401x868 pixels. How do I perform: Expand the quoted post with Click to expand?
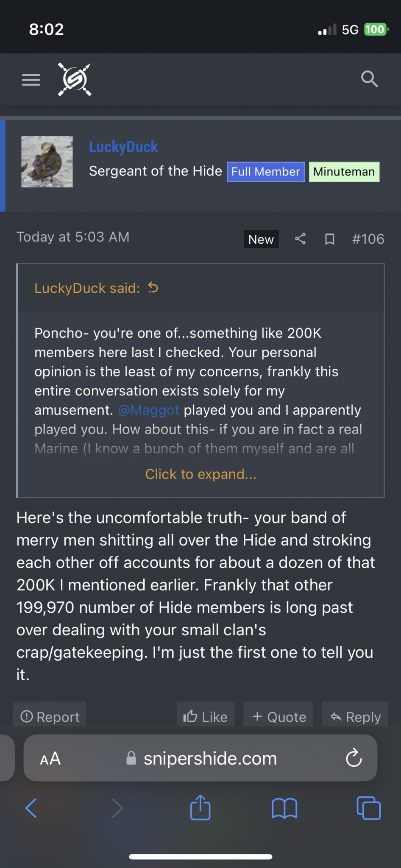pyautogui.click(x=201, y=474)
